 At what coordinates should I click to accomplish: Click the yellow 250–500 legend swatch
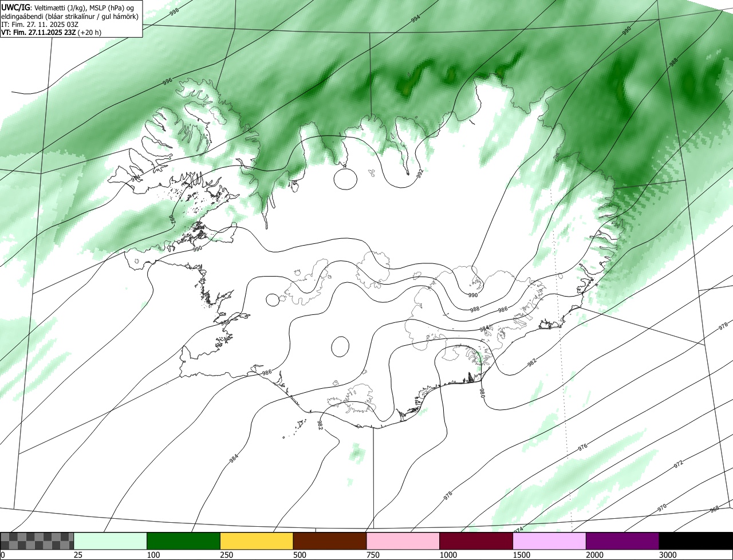(257, 541)
